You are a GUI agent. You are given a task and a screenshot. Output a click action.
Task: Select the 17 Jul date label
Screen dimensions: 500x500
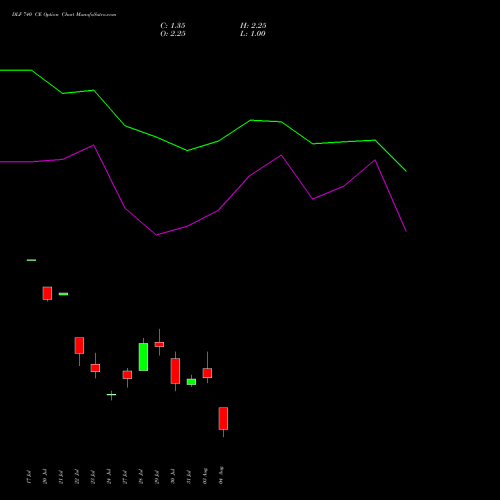29,477
